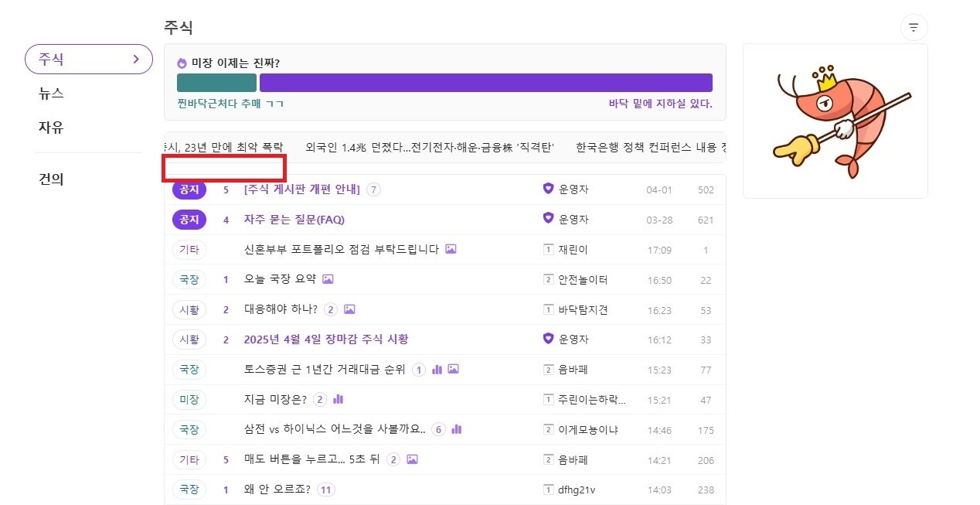Open the 주식 게시판 개편 안내 notice
Viewport: 980px width, 505px height.
click(302, 189)
